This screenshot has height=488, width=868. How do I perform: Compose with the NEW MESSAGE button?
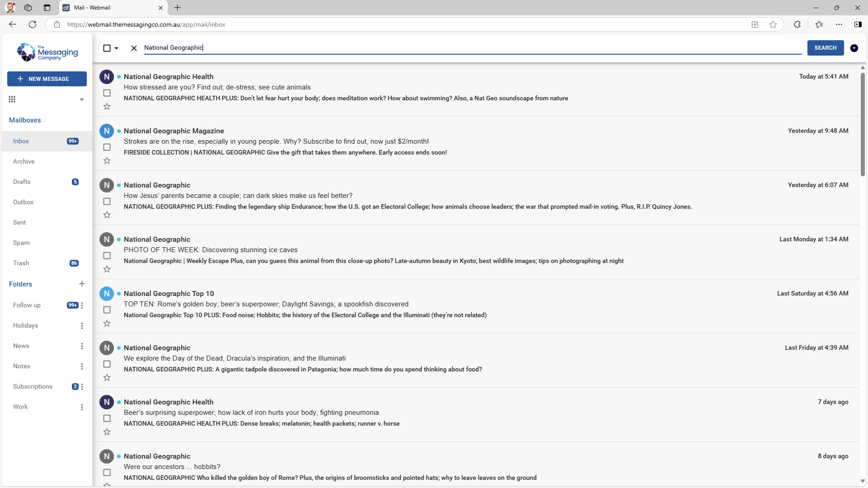pyautogui.click(x=47, y=79)
